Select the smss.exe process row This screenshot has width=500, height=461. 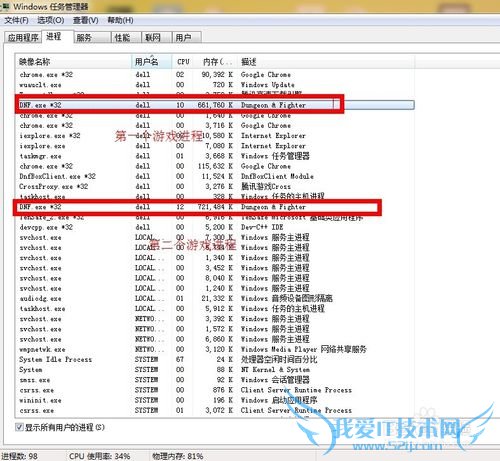pyautogui.click(x=215, y=380)
